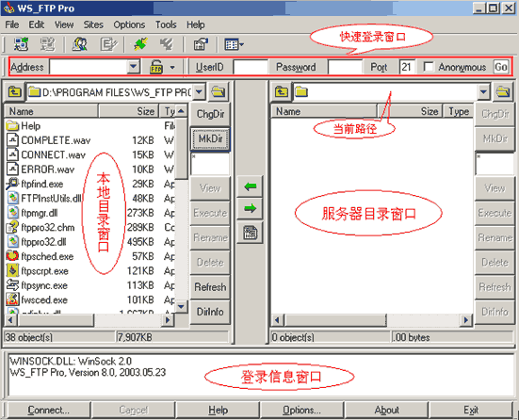Screen dimensions: 519x420
Task: Click the ftpscrpt.exe file icon
Action: click(x=12, y=270)
